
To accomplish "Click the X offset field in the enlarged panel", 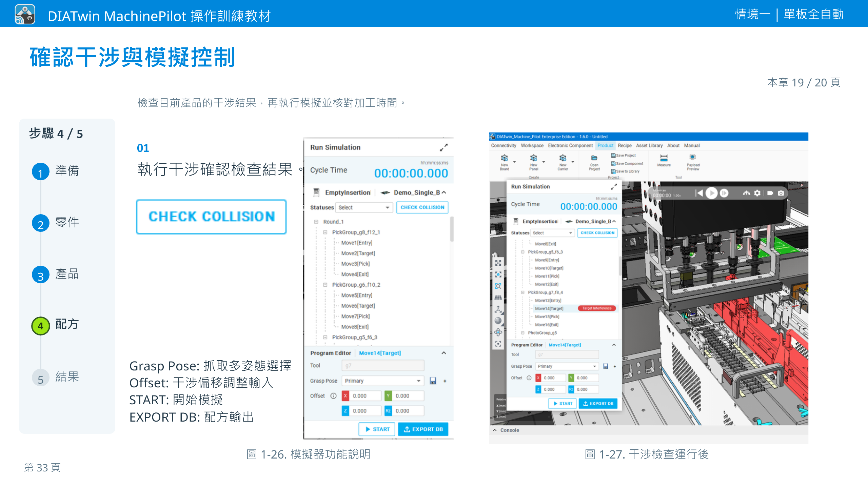I will click(362, 396).
